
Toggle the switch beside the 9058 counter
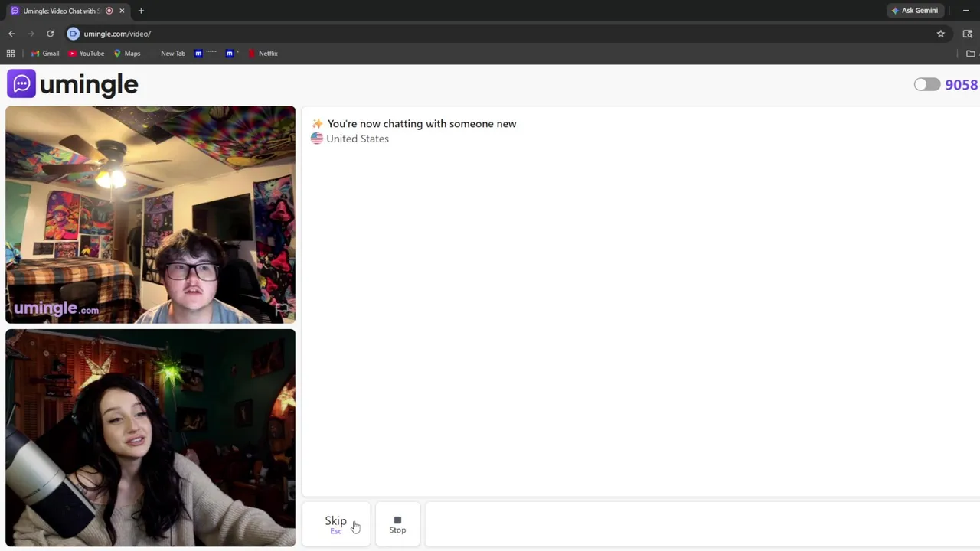click(926, 84)
